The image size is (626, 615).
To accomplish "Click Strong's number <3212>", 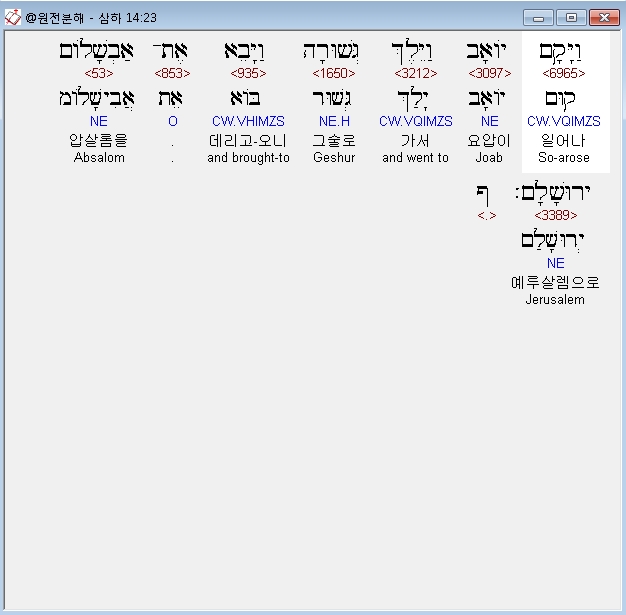I will (x=416, y=73).
